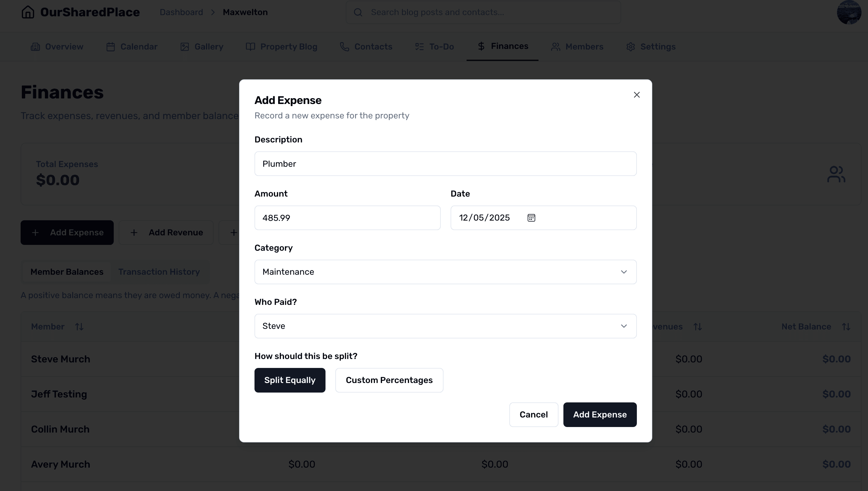Open the Gallery section icon
Screen dimensions: 868x491
184,46
